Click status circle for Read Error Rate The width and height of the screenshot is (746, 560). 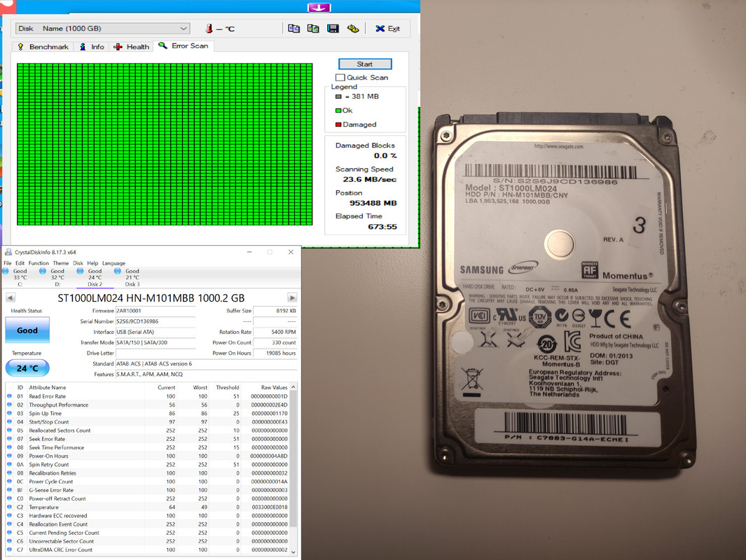[10, 396]
